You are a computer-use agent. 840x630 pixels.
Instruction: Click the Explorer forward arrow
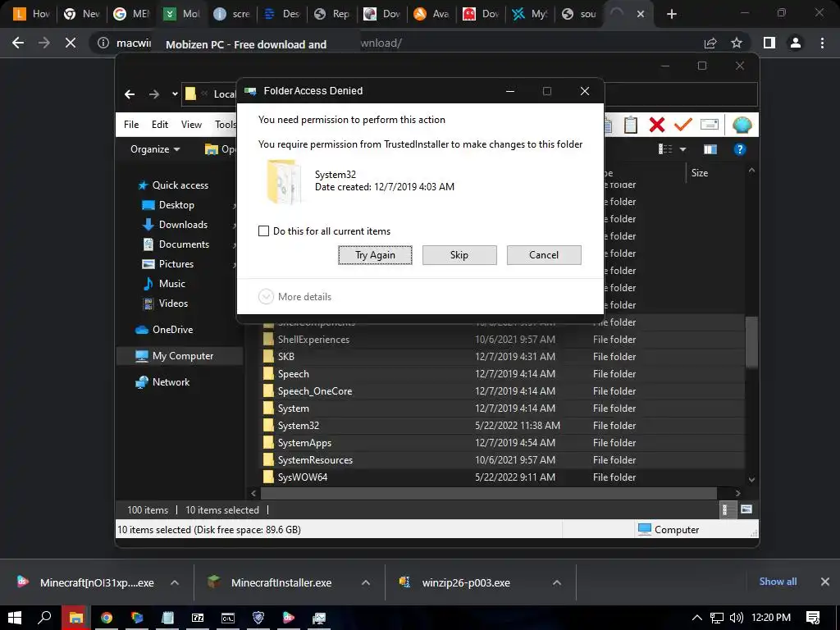(154, 94)
